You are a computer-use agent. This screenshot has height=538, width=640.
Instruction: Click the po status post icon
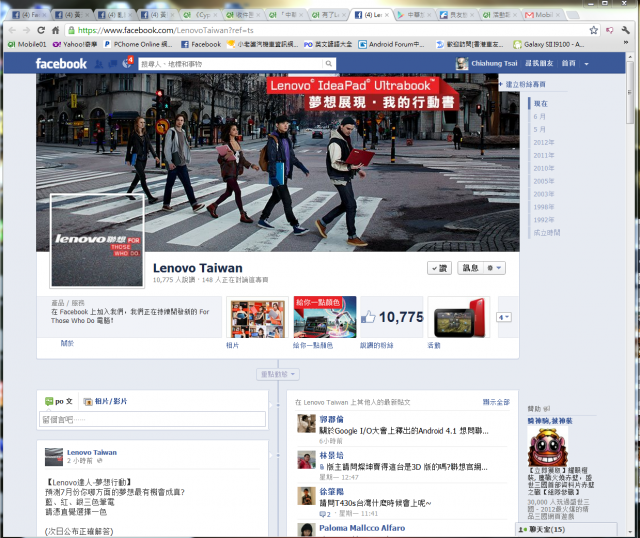coord(49,401)
